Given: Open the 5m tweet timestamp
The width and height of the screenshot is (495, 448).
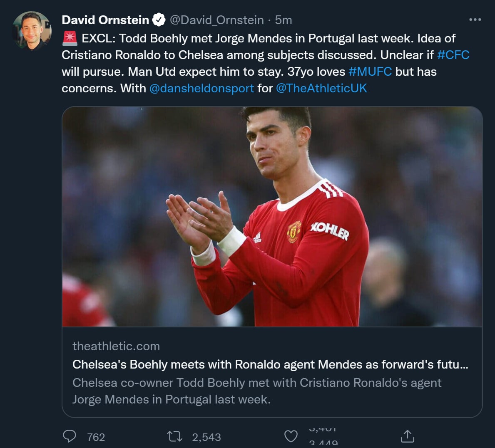Looking at the screenshot, I should pos(284,20).
